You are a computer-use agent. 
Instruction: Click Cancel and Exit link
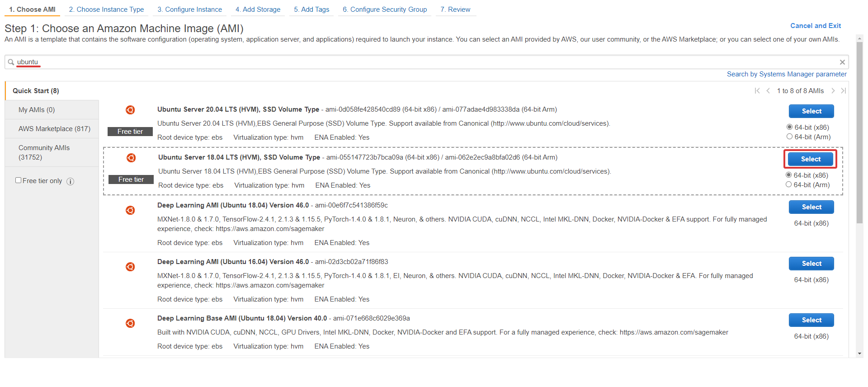[816, 26]
